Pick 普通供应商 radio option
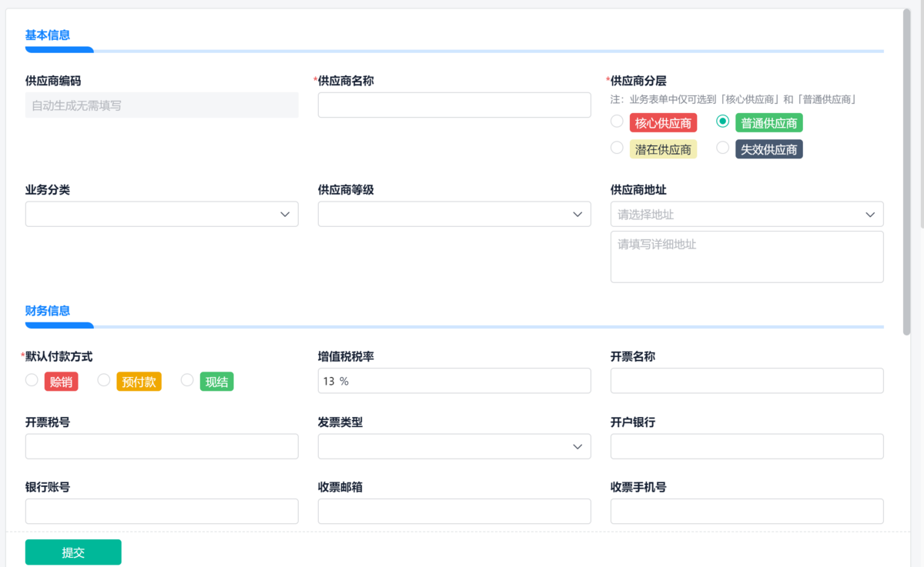Image resolution: width=924 pixels, height=567 pixels. tap(723, 122)
